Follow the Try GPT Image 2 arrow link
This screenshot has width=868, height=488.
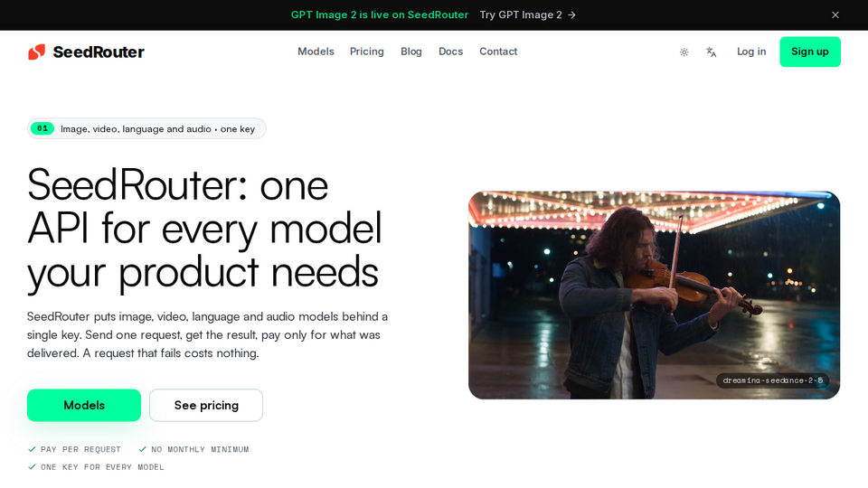pyautogui.click(x=527, y=15)
